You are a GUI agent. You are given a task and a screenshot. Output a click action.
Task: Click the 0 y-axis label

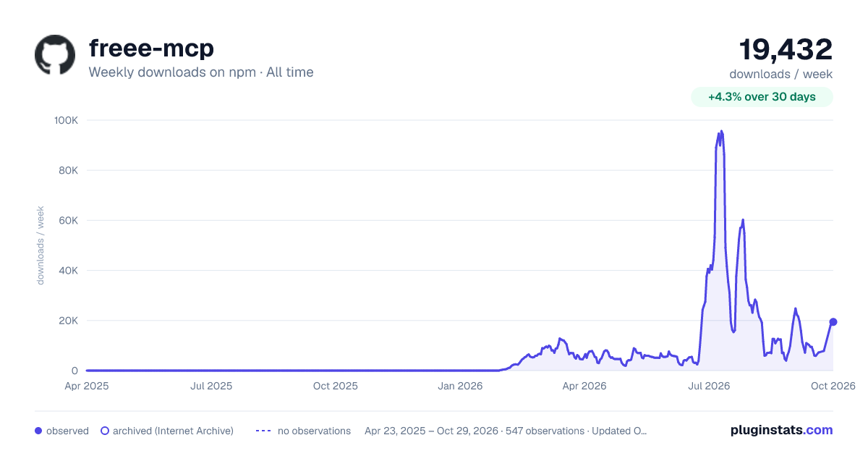[75, 371]
